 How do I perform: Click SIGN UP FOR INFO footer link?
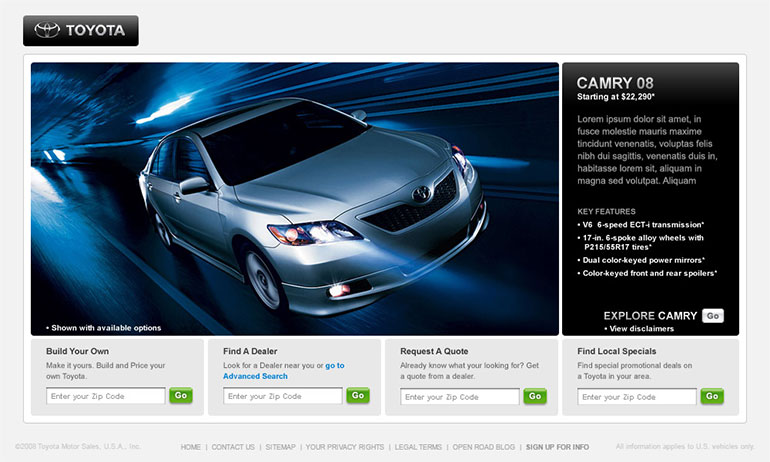[x=557, y=447]
